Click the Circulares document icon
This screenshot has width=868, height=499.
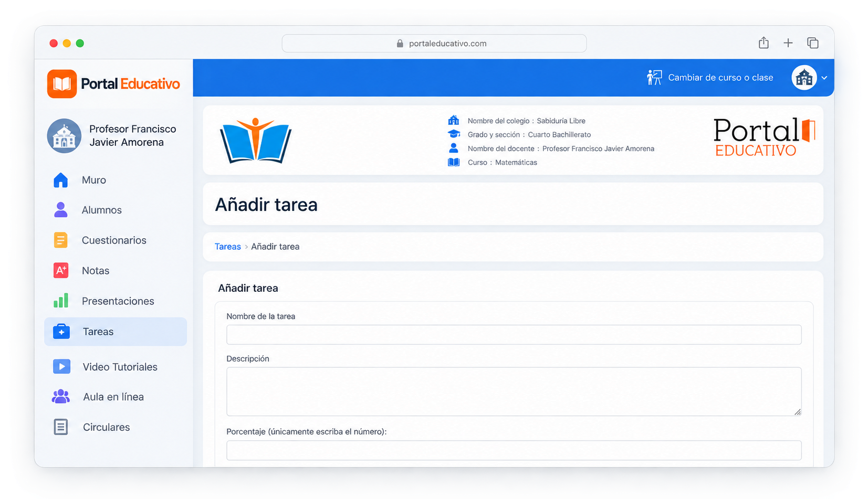coord(61,427)
